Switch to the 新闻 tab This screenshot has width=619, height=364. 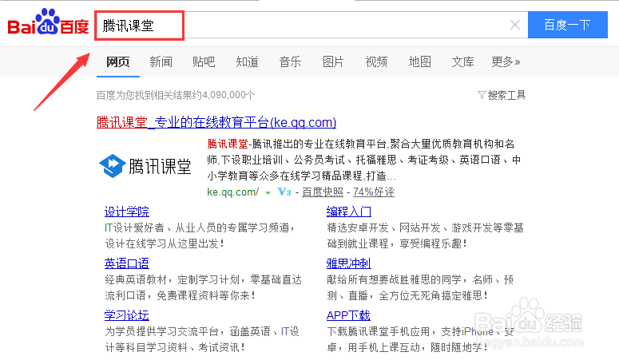161,62
